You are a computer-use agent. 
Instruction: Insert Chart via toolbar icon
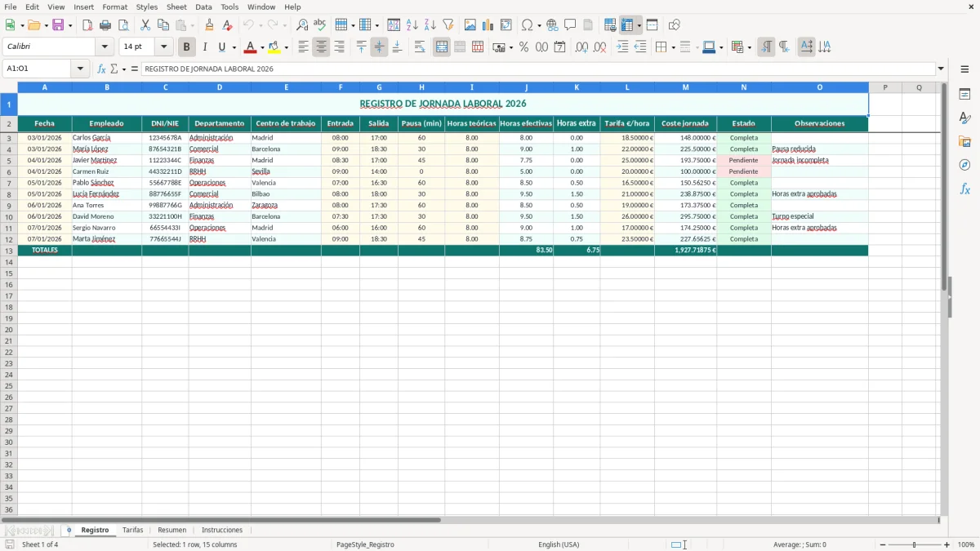click(x=488, y=25)
